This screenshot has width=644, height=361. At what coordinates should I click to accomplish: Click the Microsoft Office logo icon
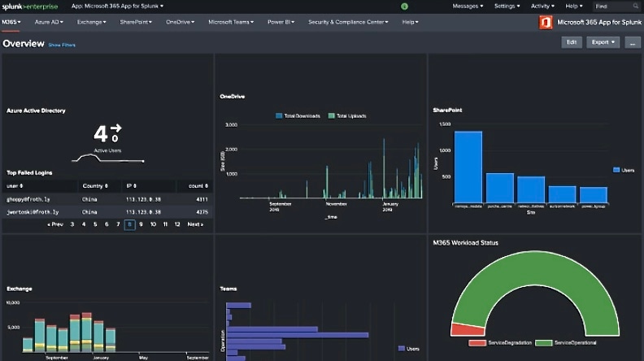[546, 22]
